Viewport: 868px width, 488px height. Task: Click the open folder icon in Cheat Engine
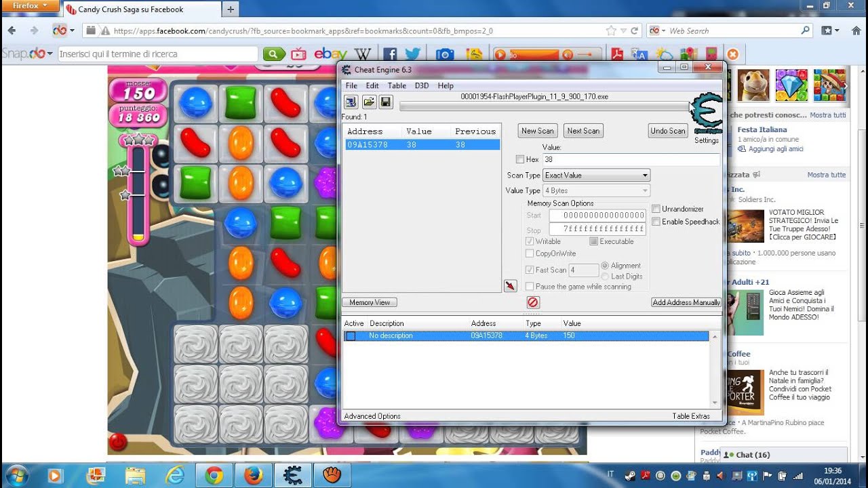click(x=369, y=102)
